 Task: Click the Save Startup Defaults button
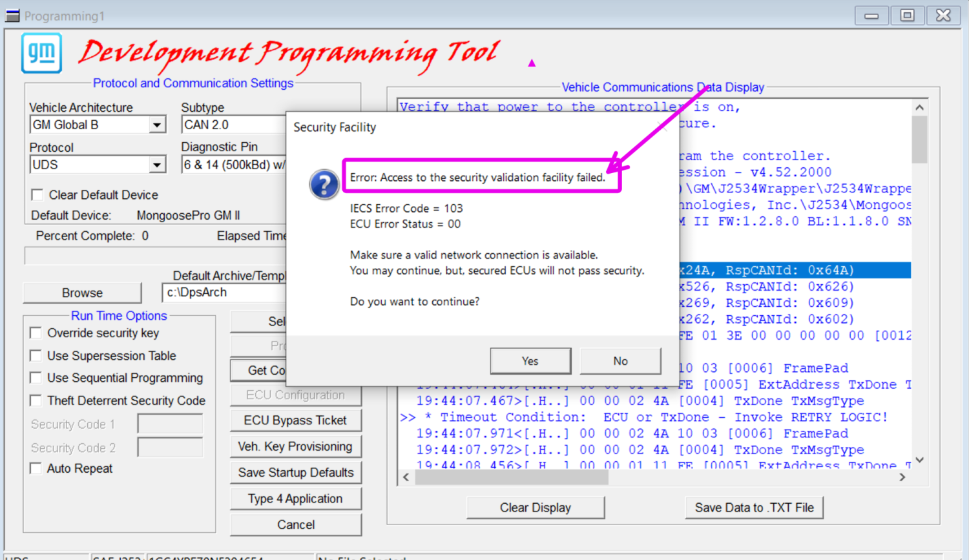pos(296,473)
